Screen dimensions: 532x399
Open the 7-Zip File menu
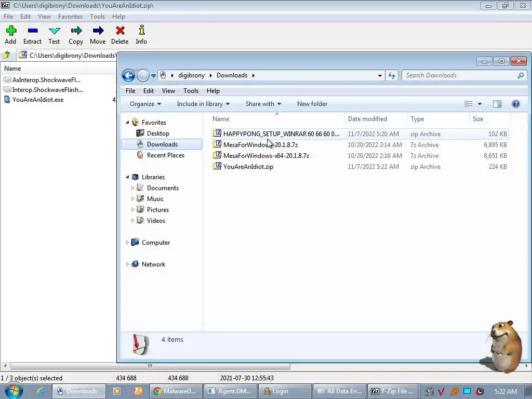(x=8, y=16)
